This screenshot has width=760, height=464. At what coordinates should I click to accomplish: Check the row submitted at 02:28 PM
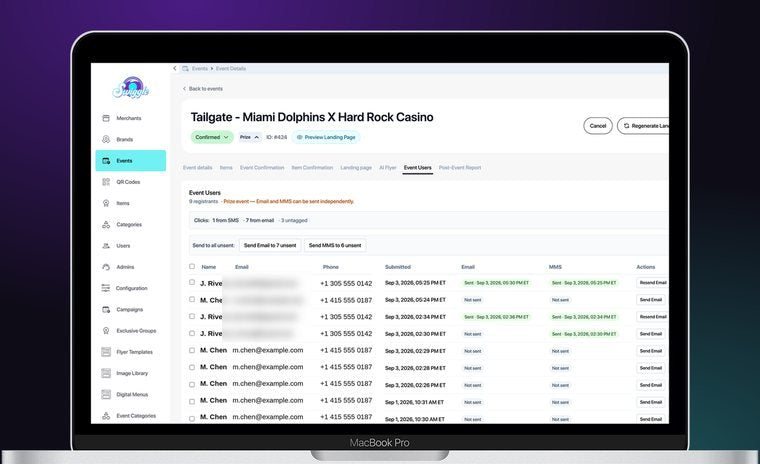(x=192, y=368)
